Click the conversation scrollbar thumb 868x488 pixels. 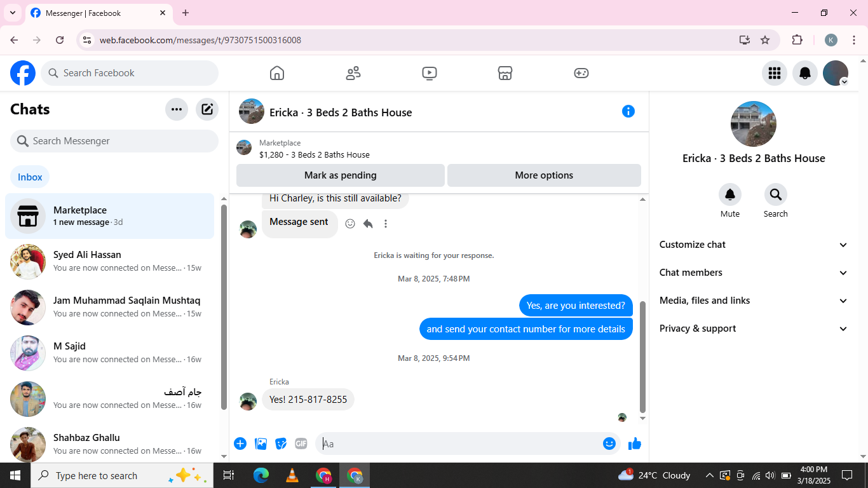pyautogui.click(x=642, y=357)
